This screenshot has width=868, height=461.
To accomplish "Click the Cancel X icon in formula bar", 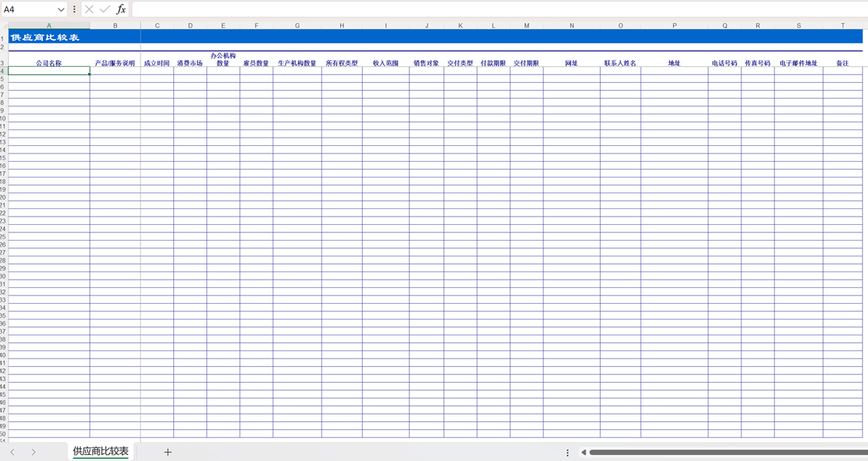I will [89, 10].
